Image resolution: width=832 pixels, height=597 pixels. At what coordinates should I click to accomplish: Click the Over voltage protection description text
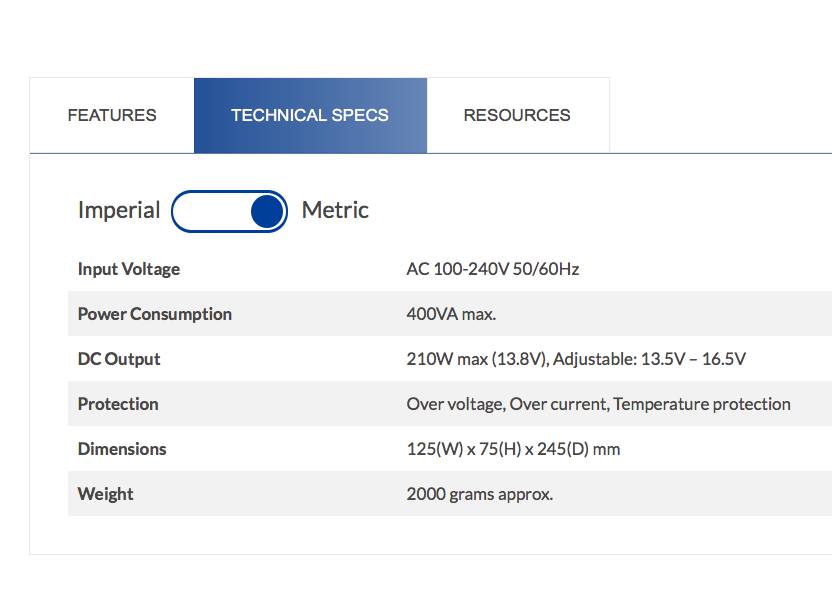tap(598, 404)
